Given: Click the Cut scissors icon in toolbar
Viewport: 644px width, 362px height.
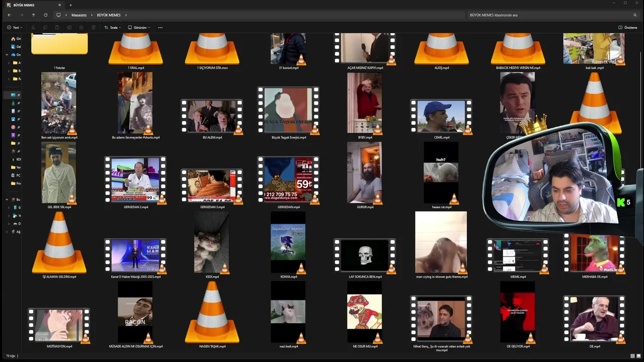Looking at the screenshot, I should pos(33,28).
